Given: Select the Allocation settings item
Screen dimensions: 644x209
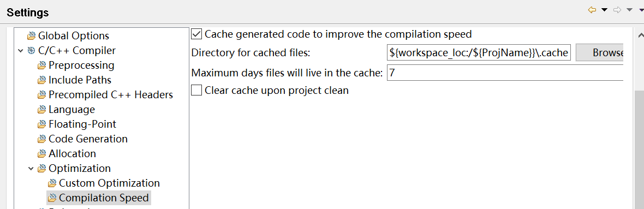Looking at the screenshot, I should point(72,154).
